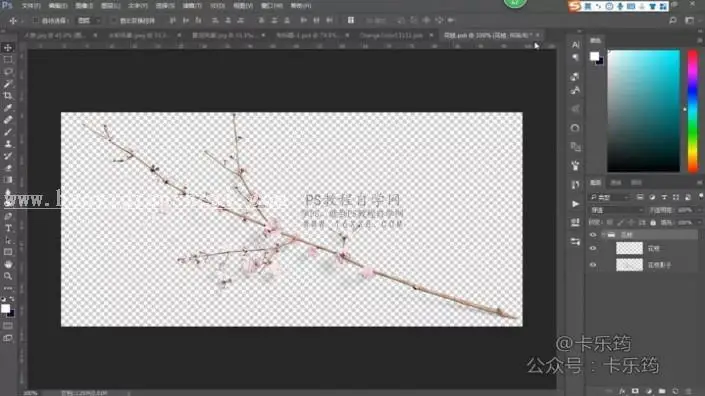Select the Path Selection tool

[8, 240]
